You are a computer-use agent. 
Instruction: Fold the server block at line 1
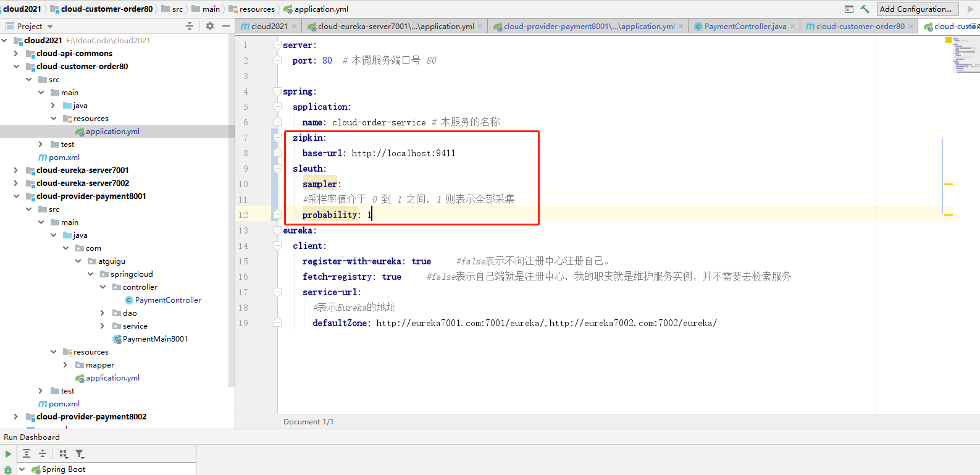pyautogui.click(x=278, y=45)
